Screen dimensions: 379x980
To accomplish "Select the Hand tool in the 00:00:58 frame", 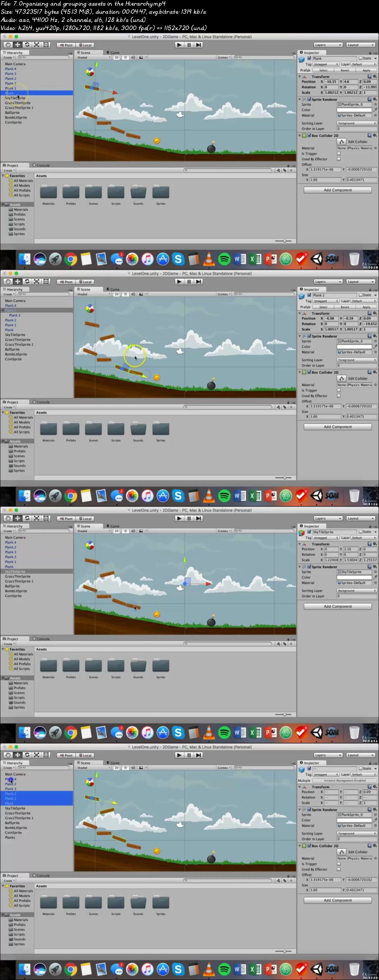I will (8, 45).
